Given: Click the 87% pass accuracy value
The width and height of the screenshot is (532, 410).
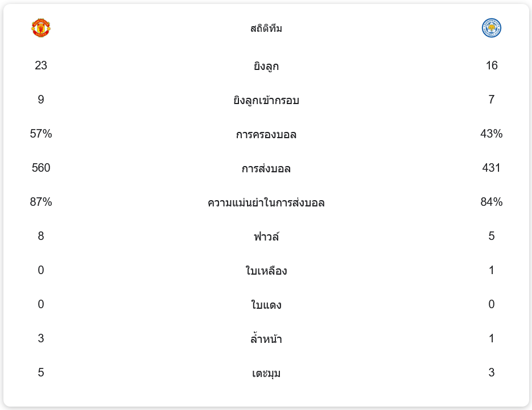Looking at the screenshot, I should (41, 202).
